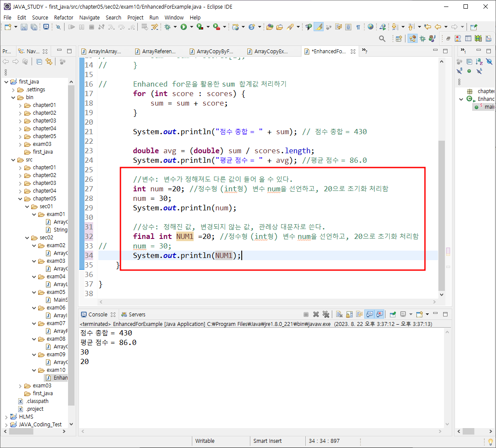Click the Writable status bar field
Image resolution: width=496 pixels, height=448 pixels.
(x=205, y=441)
